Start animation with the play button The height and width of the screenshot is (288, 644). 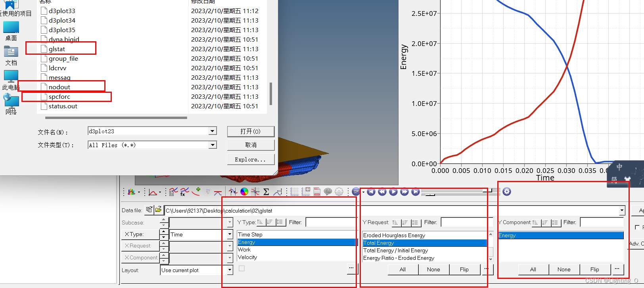tap(393, 192)
